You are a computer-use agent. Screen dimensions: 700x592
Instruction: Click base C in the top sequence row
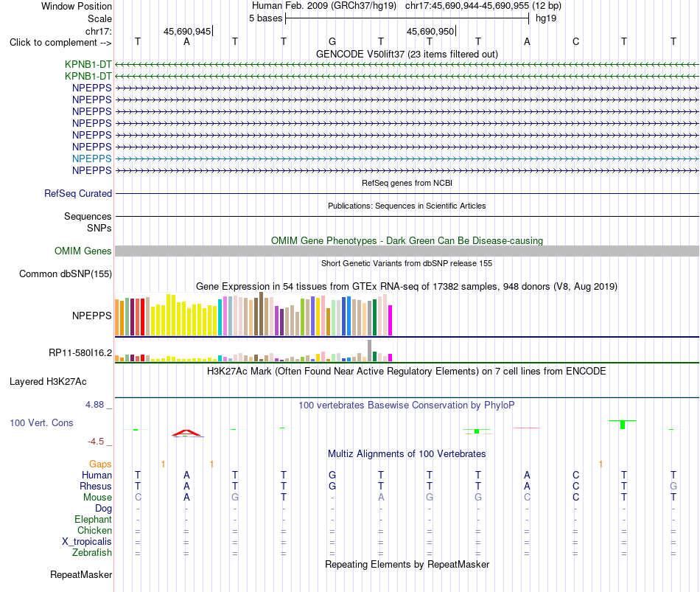pyautogui.click(x=576, y=41)
